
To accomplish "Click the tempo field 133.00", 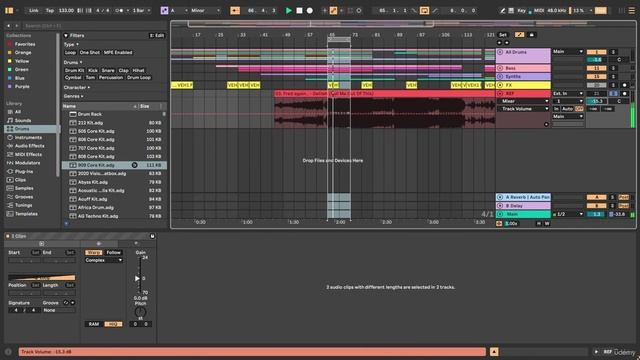I will point(66,11).
